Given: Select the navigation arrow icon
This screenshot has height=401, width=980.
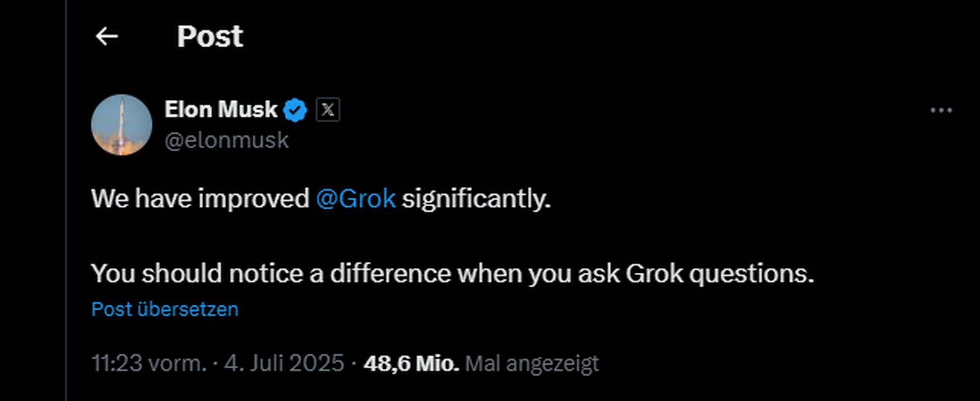Looking at the screenshot, I should pyautogui.click(x=106, y=36).
